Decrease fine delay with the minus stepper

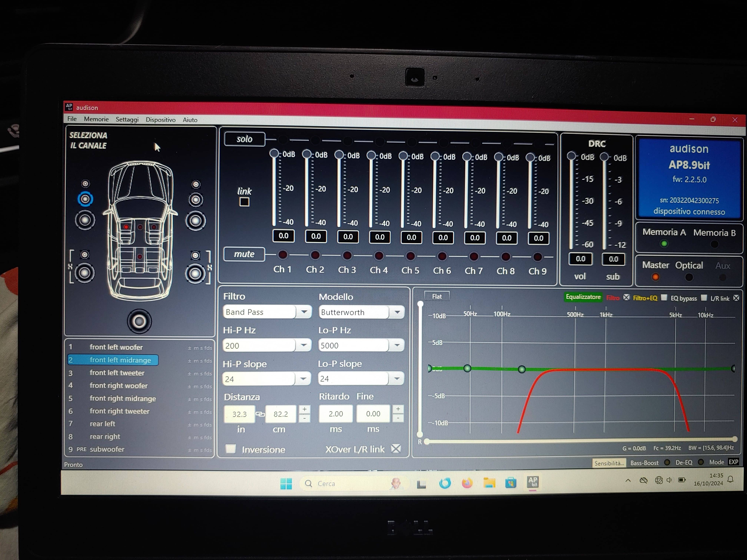[398, 418]
